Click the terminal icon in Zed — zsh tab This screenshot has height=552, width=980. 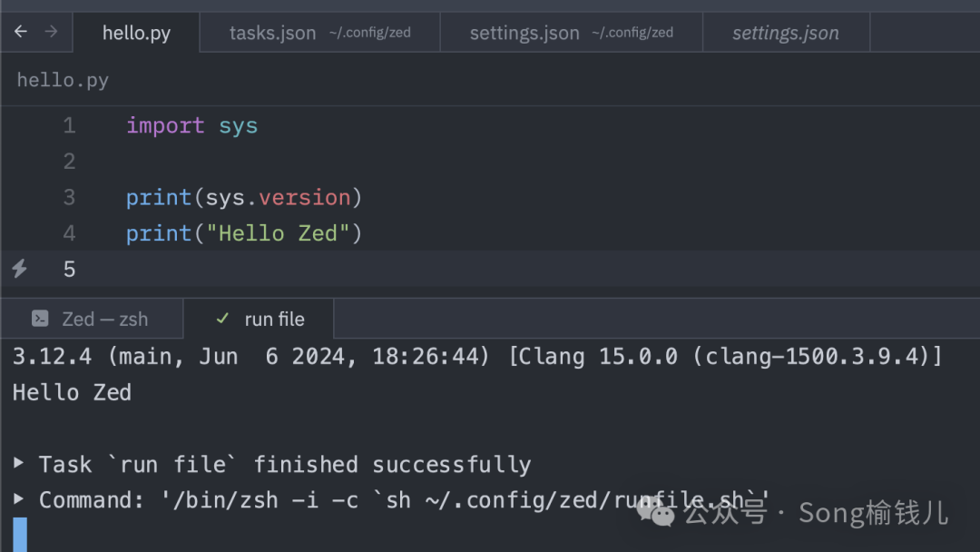point(40,319)
